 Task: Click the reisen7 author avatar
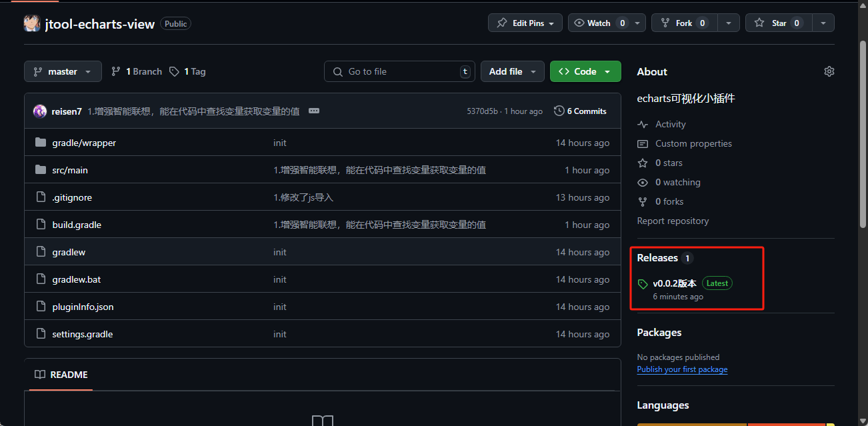click(40, 111)
